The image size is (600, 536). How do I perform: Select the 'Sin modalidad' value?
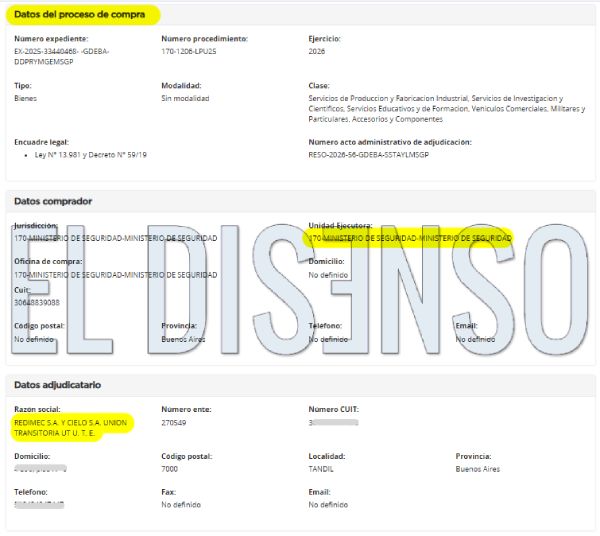(185, 98)
